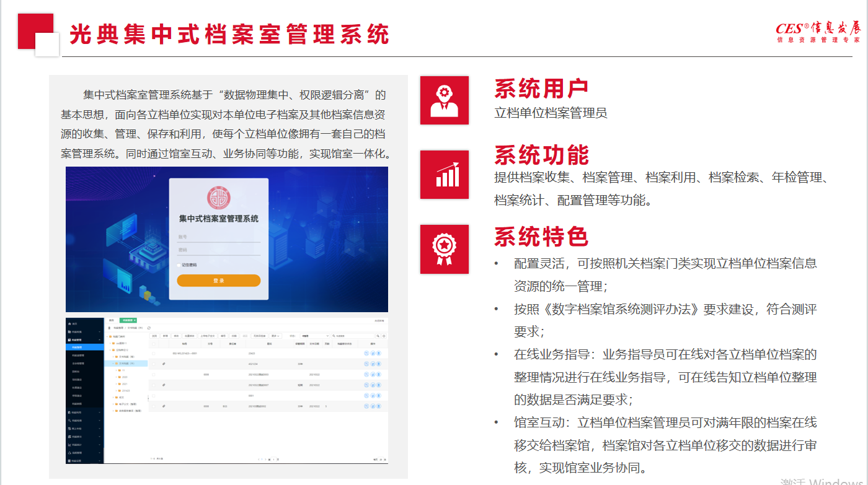Collapse the 档案管理 sidebar menu chevron
This screenshot has height=485, width=868.
pos(100,340)
